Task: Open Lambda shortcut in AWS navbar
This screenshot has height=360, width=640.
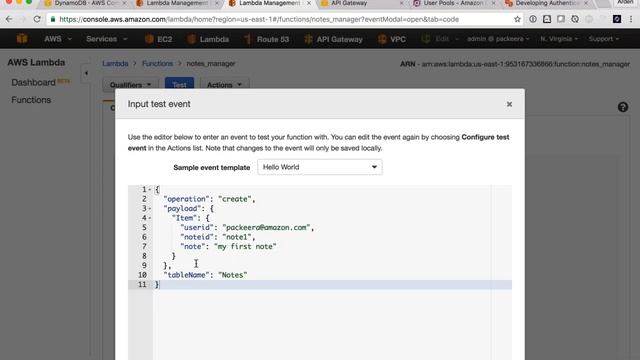Action: (x=208, y=39)
